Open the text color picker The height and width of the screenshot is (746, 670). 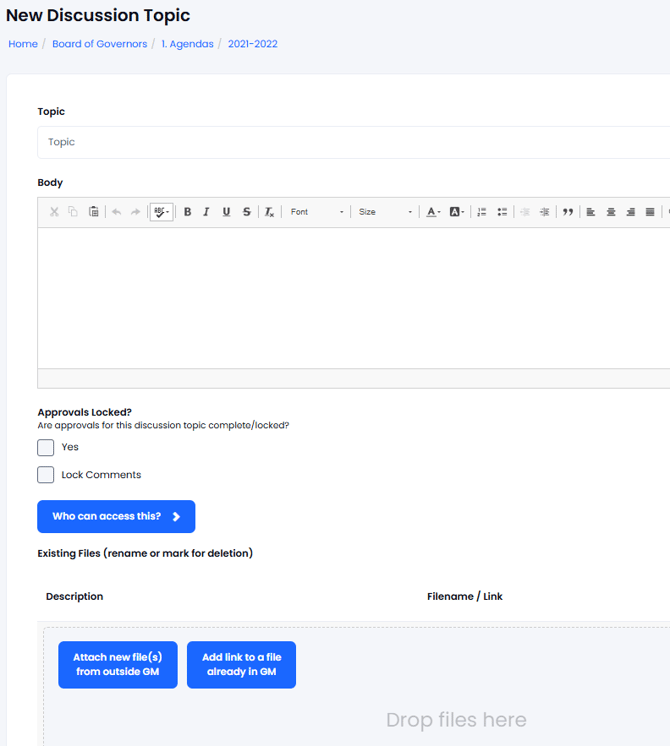pos(433,212)
